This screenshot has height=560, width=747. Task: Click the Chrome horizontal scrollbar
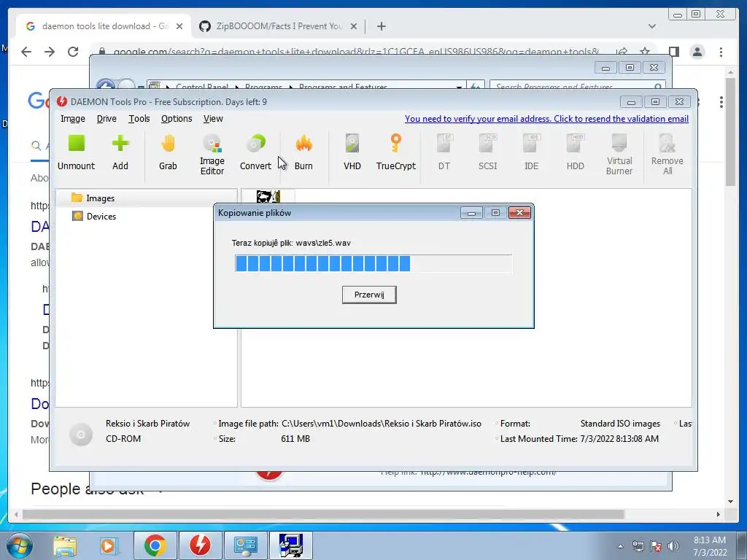click(x=323, y=514)
